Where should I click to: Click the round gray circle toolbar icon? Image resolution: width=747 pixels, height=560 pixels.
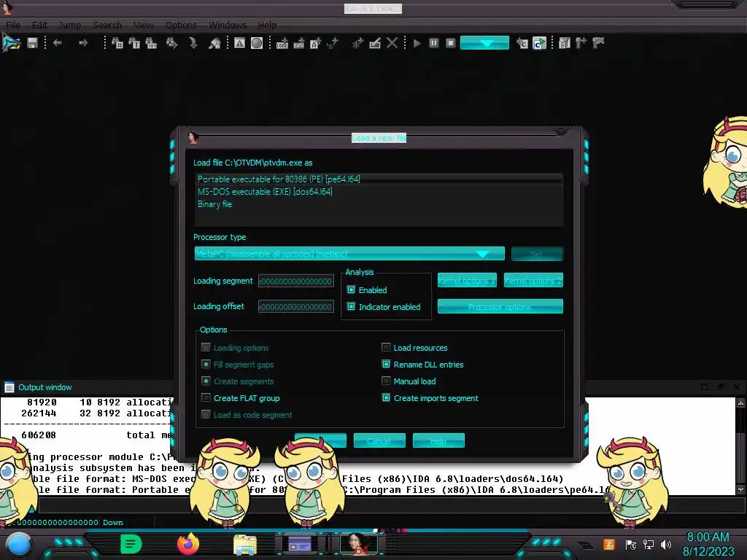[257, 43]
